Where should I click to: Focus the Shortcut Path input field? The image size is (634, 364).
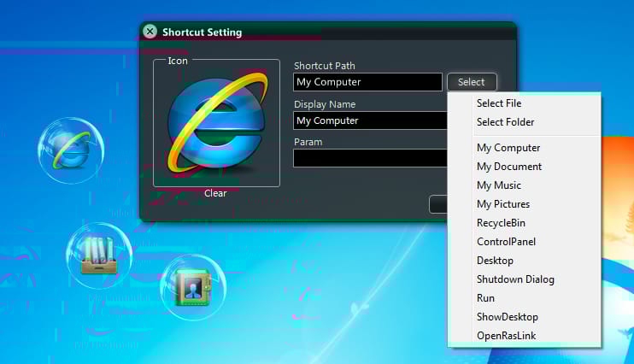(x=368, y=82)
